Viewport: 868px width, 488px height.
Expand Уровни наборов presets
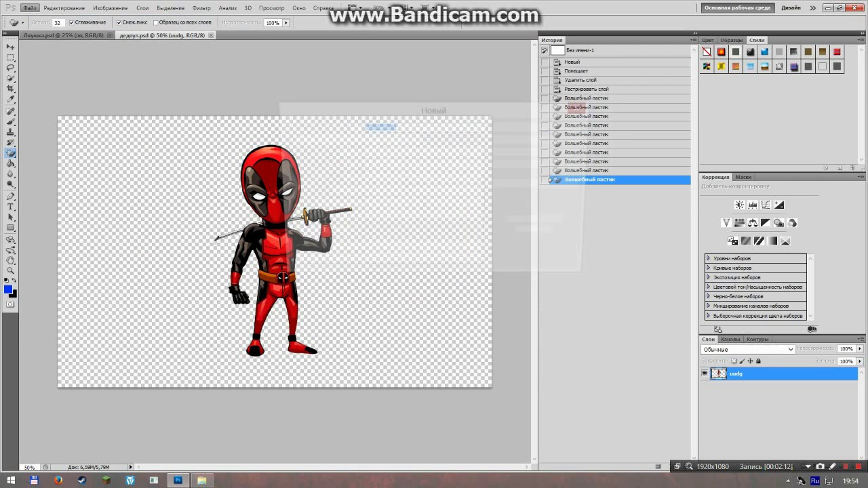[709, 258]
